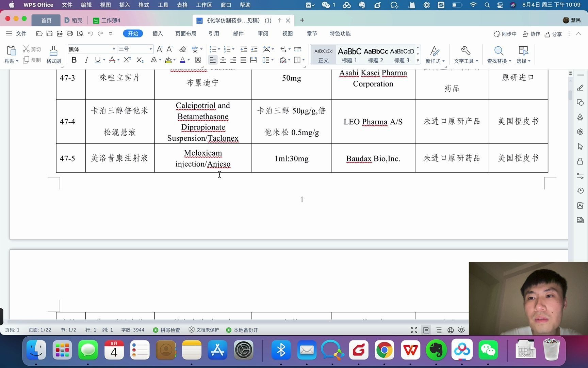Expand the numbered list dropdown arrow
588x368 pixels.
(233, 49)
